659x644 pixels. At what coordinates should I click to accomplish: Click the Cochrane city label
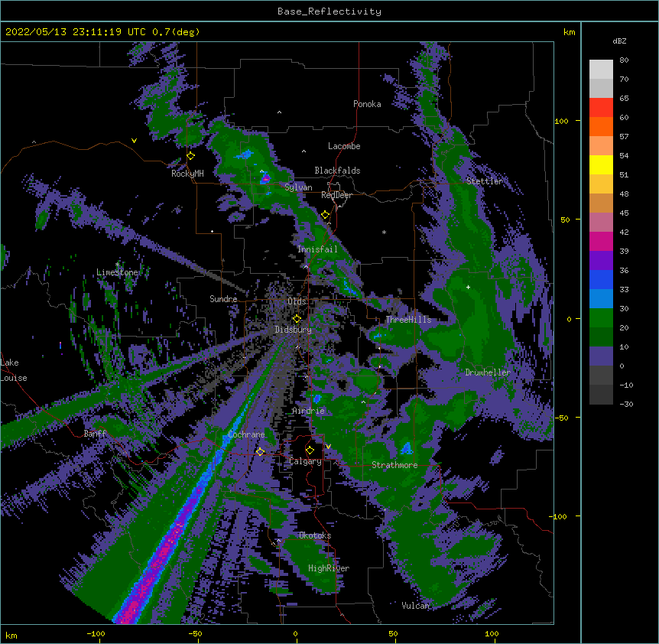pos(246,434)
